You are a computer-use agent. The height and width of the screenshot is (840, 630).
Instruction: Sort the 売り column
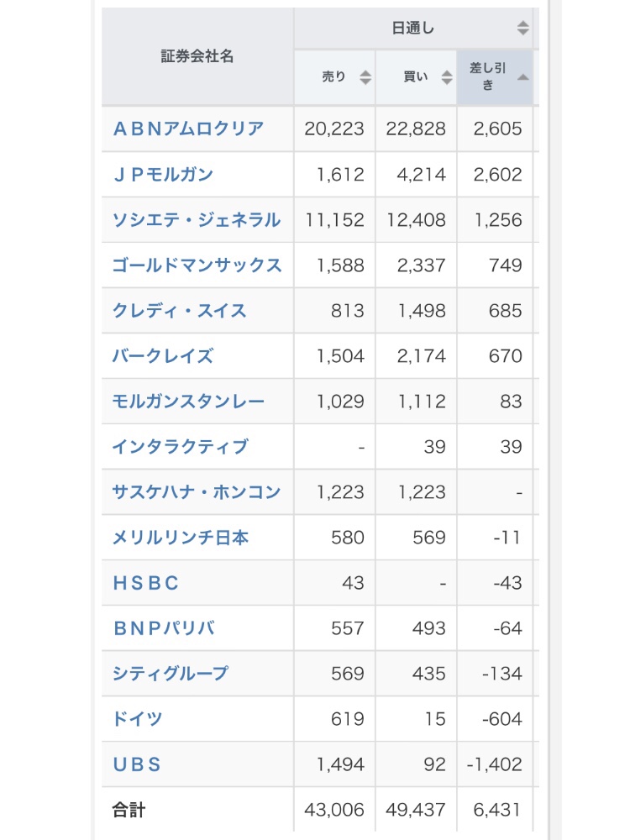click(365, 77)
